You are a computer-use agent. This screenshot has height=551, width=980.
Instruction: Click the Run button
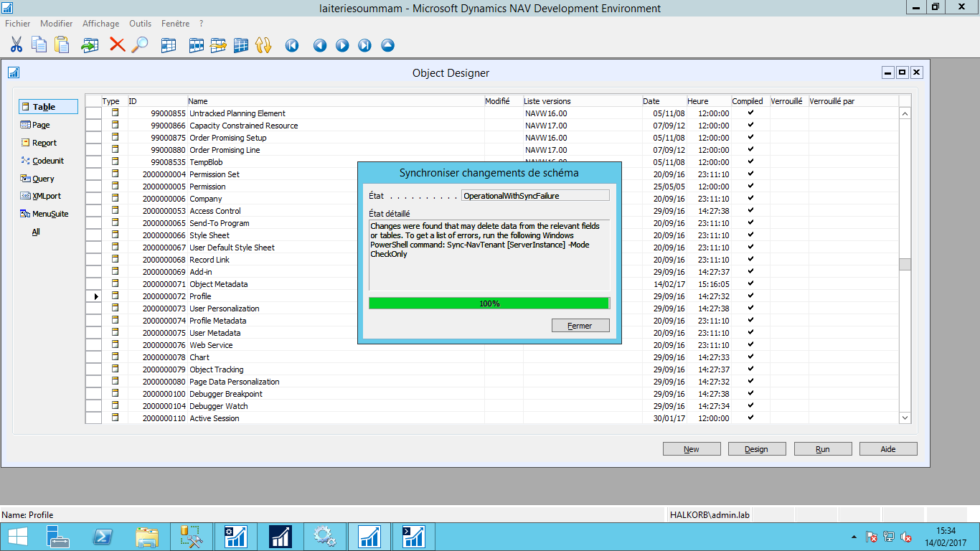823,449
